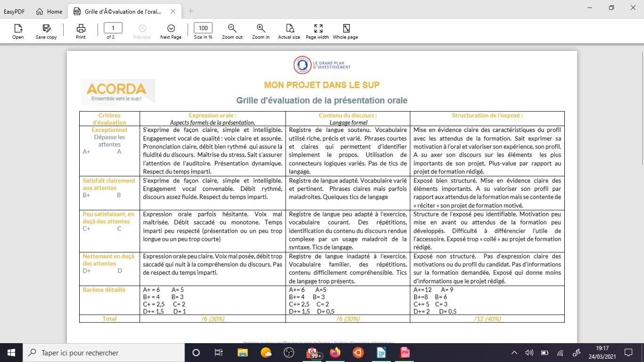Screen dimensions: 644x362
Task: Click the zoom Size in % field
Action: point(203,28)
